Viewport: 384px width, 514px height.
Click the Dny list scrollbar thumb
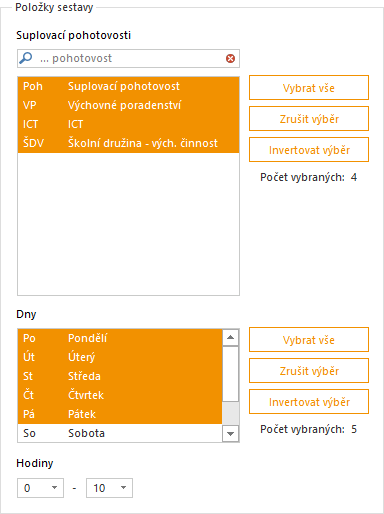pos(230,374)
